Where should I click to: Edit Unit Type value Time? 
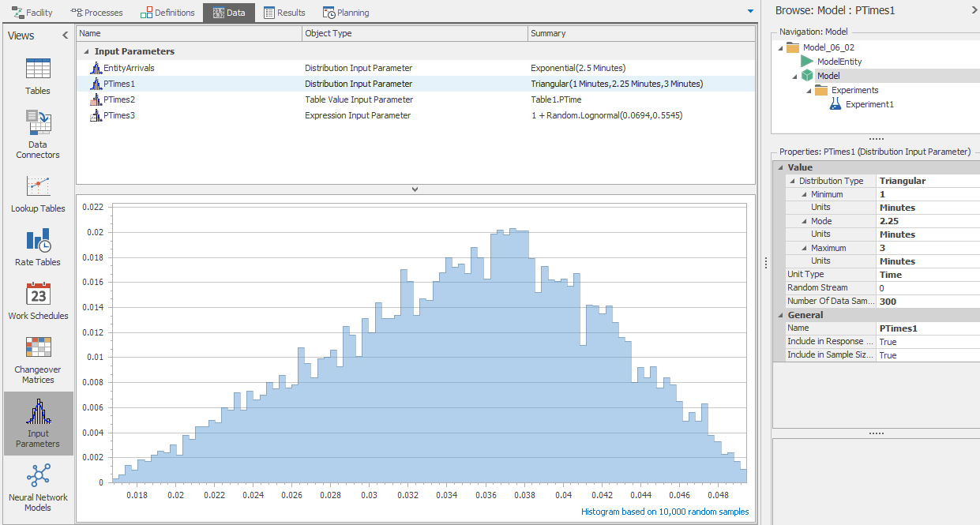[x=928, y=275]
